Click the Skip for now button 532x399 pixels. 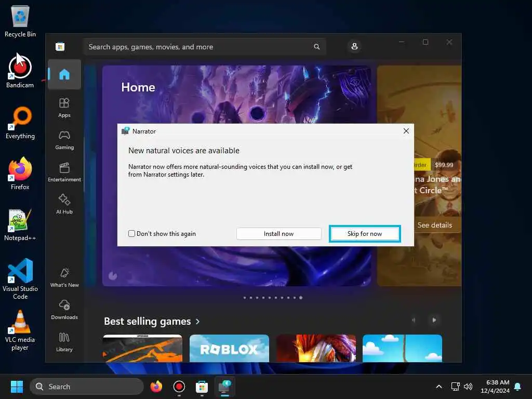pos(365,233)
